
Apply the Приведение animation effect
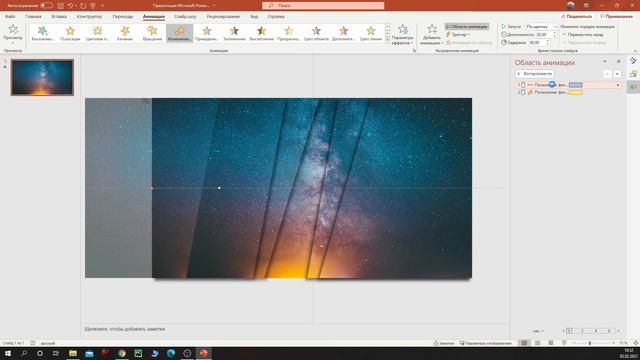[207, 33]
